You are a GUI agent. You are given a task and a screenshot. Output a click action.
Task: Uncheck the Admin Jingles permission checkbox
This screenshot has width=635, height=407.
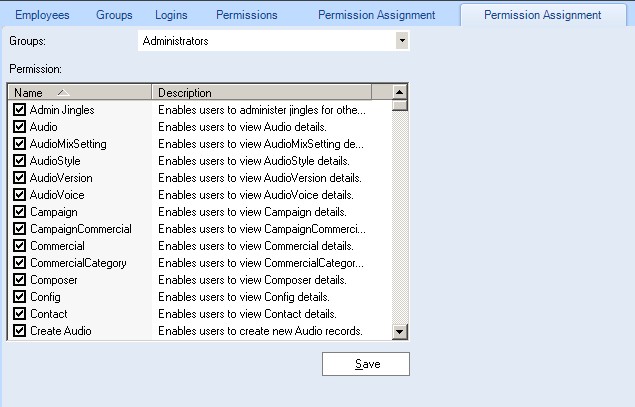click(x=19, y=110)
